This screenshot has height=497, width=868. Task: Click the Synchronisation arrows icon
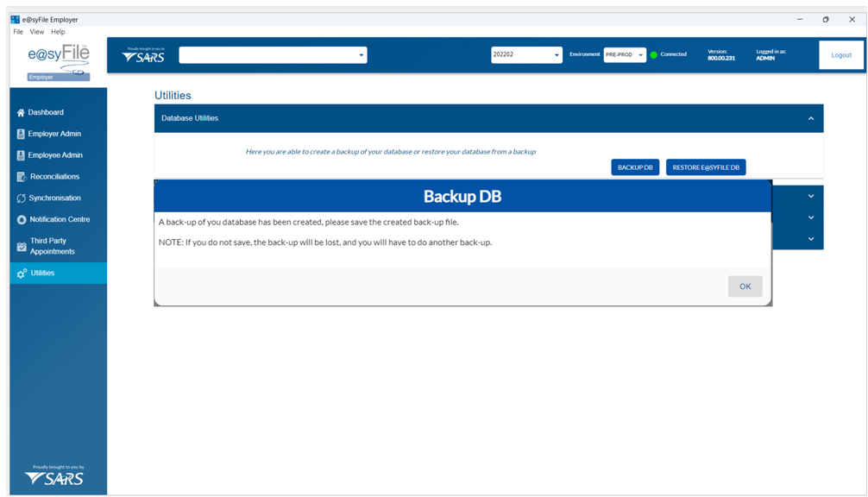(x=22, y=198)
